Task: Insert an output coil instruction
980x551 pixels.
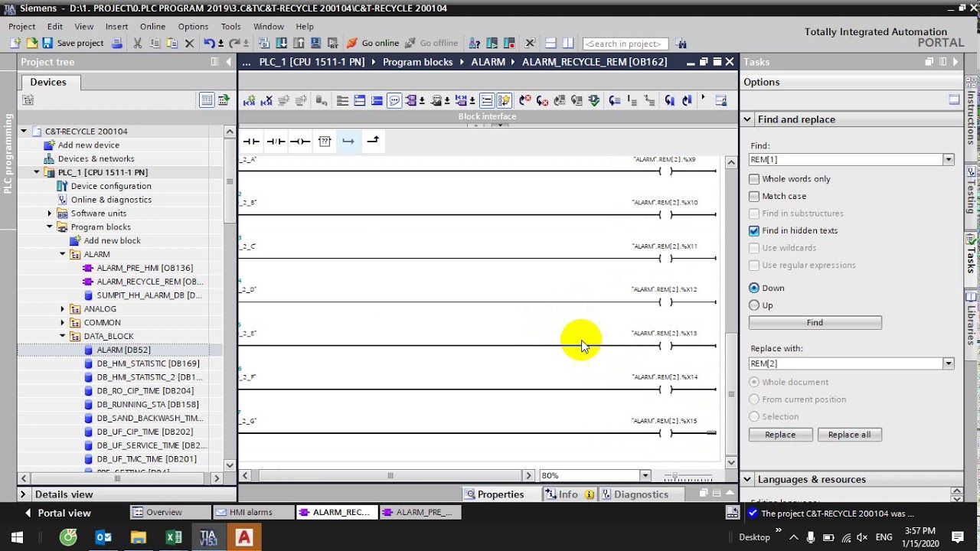Action: coord(300,142)
